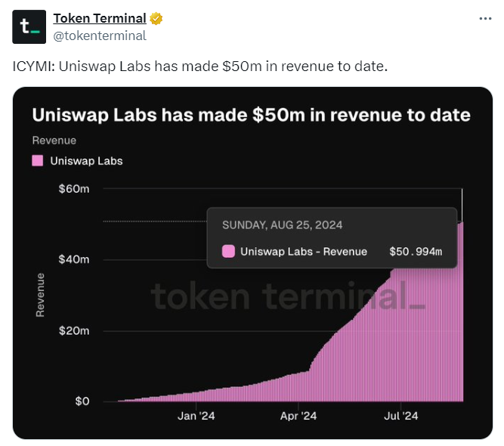Screen dimensions: 504x446
Task: Click the $20m y-axis label
Action: tap(74, 330)
